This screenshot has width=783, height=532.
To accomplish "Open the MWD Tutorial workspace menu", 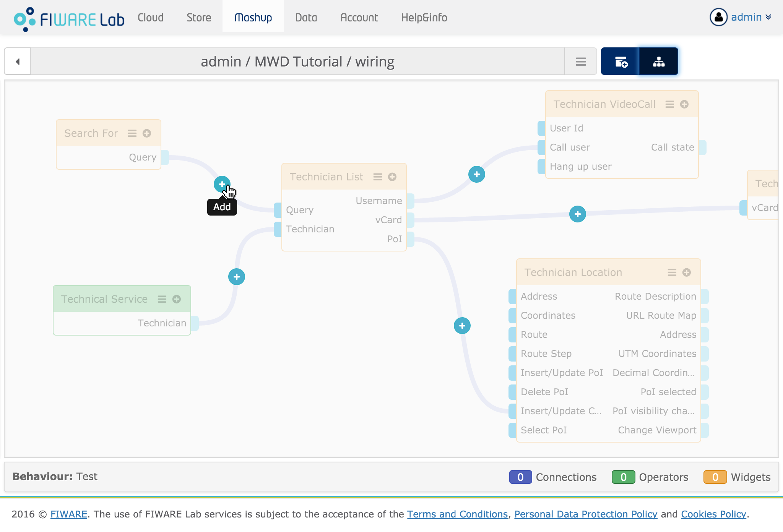I will pos(580,60).
